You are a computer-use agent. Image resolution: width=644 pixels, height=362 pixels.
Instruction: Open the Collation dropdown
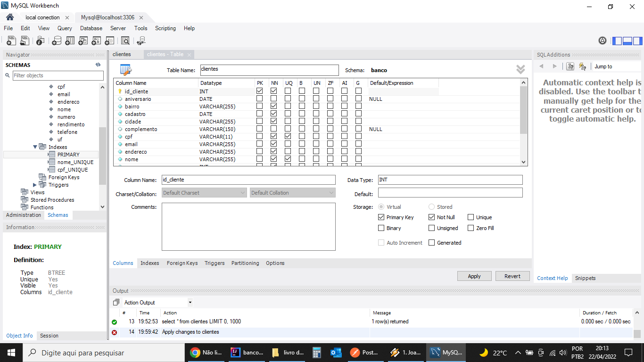[x=293, y=193]
